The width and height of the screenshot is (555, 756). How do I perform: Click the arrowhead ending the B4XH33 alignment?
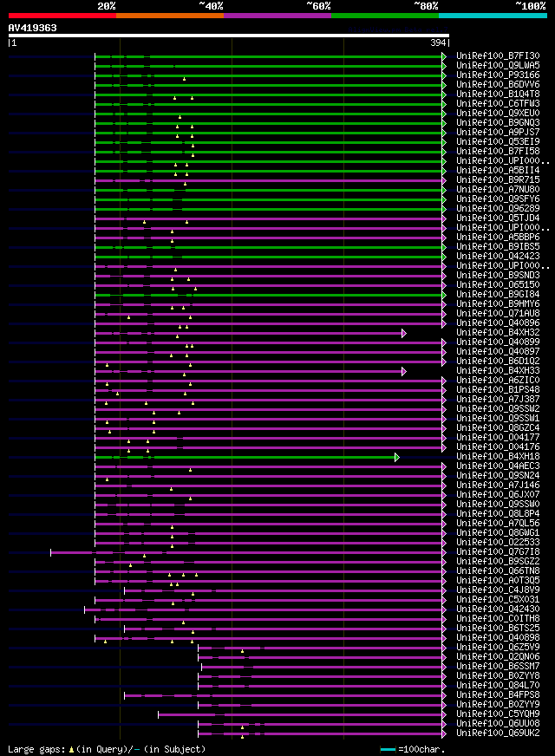(x=404, y=371)
